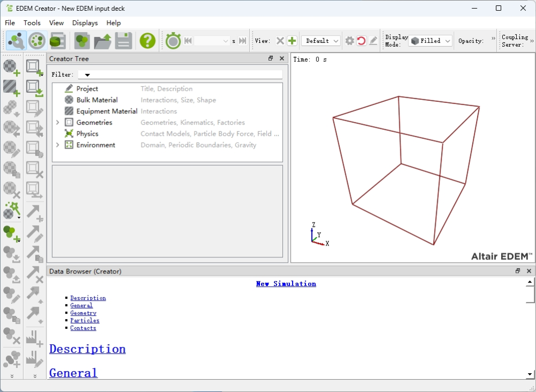Image resolution: width=536 pixels, height=392 pixels.
Task: Click the open simulation folder icon
Action: coord(102,41)
